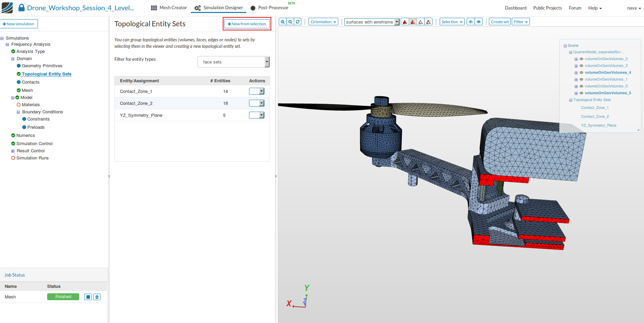644x323 pixels.
Task: Click the zoom out magnifier icon
Action: pos(290,22)
